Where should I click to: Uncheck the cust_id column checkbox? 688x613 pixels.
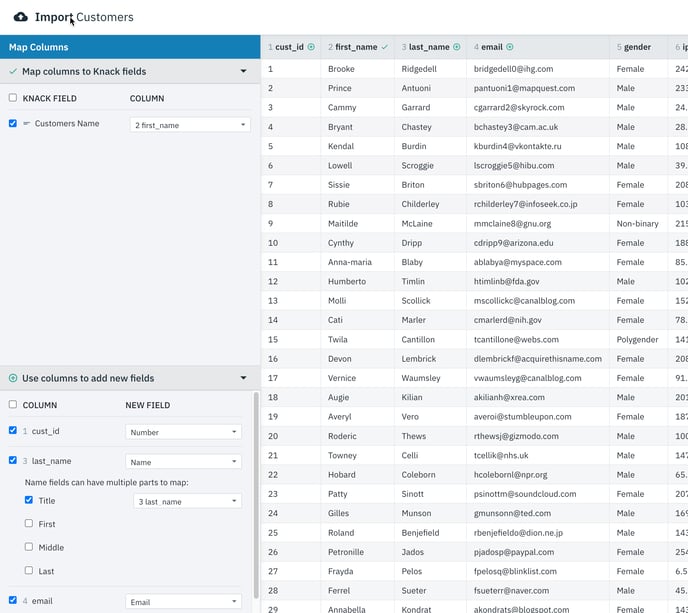13,430
